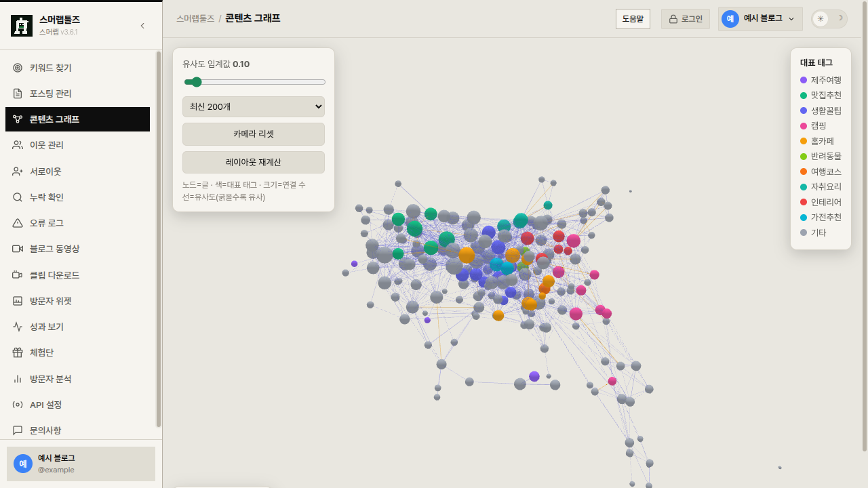Select the 이웃 관리 people icon

click(x=18, y=145)
